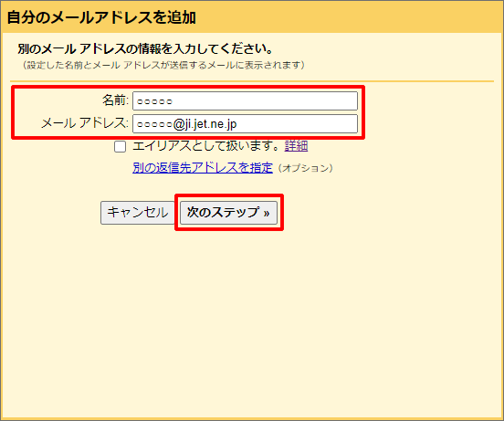Click the 自分のメールアドレスを追加 title bar
The width and height of the screenshot is (504, 421).
(x=252, y=16)
